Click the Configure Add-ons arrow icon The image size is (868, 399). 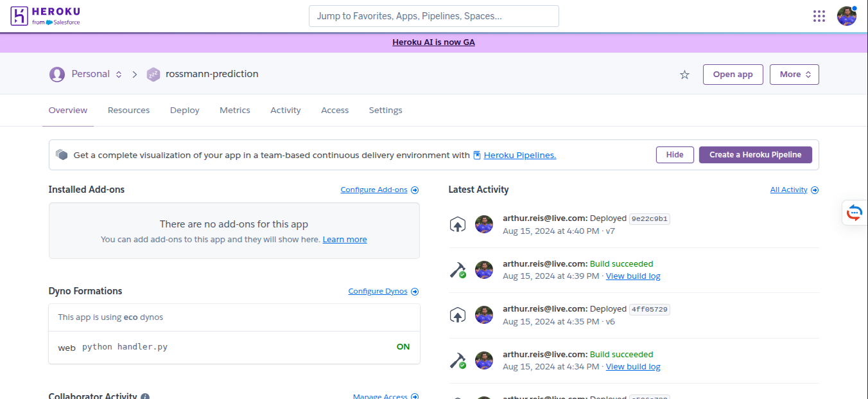415,190
